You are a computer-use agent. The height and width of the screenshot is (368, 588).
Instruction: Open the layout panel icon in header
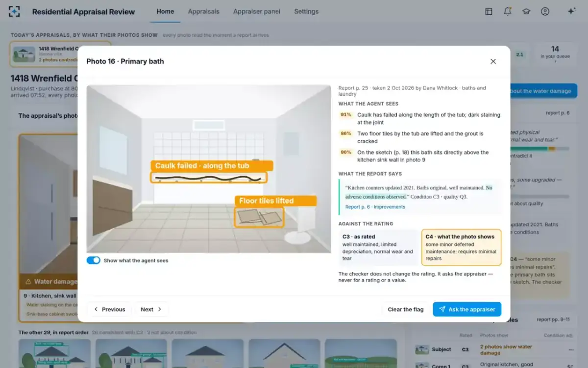pos(489,11)
